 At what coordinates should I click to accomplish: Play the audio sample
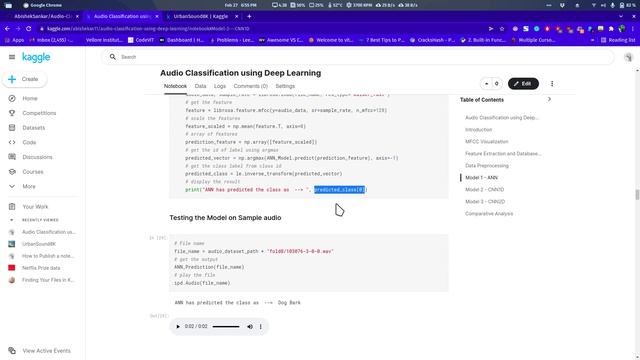point(178,327)
